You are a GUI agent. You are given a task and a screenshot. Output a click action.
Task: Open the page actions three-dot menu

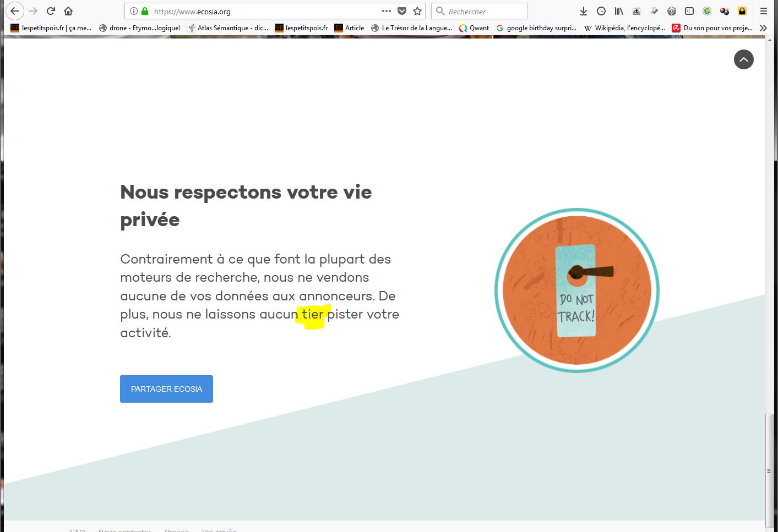[387, 11]
